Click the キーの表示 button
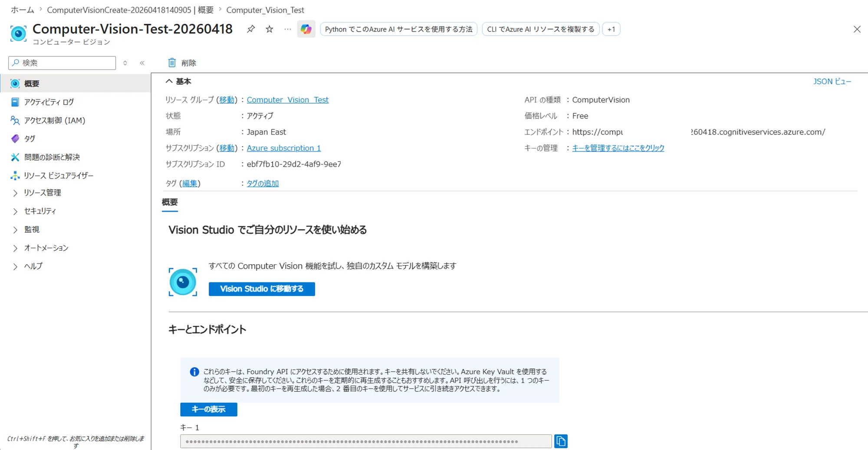The image size is (868, 450). tap(209, 409)
